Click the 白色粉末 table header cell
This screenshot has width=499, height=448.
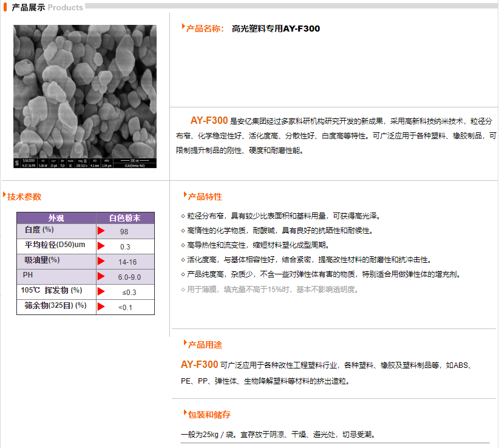tap(125, 218)
